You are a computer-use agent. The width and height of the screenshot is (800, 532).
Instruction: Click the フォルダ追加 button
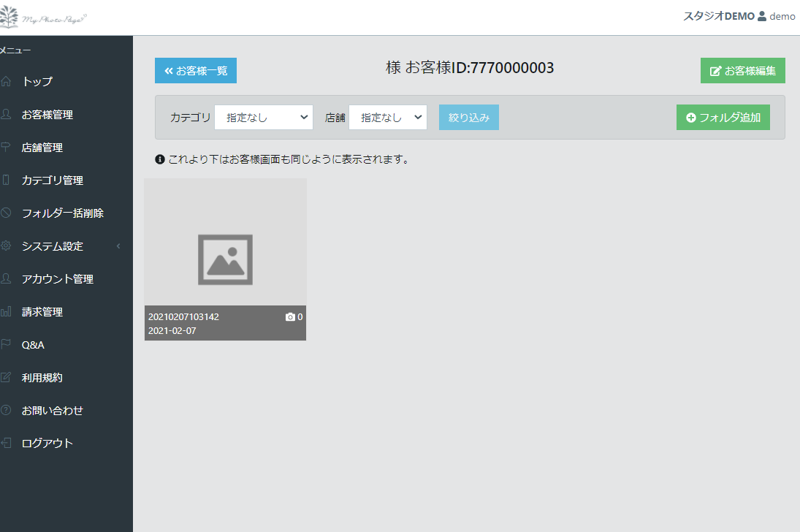click(x=723, y=118)
